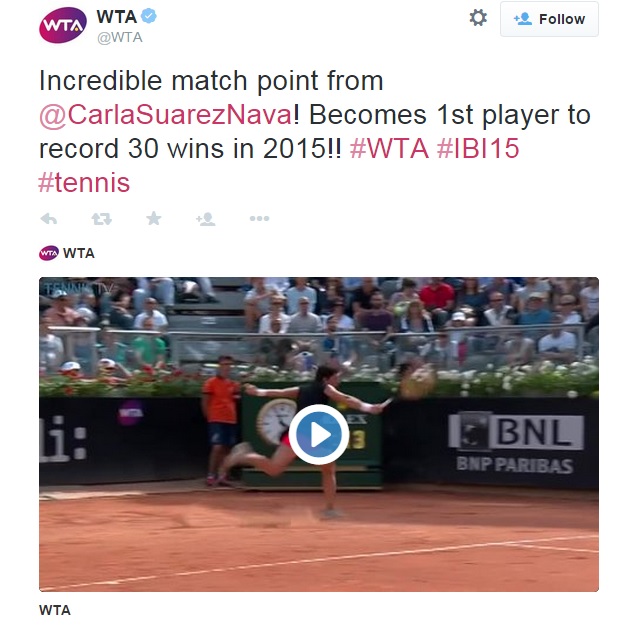Open the #WTA hashtag
The height and width of the screenshot is (625, 638).
[x=389, y=148]
